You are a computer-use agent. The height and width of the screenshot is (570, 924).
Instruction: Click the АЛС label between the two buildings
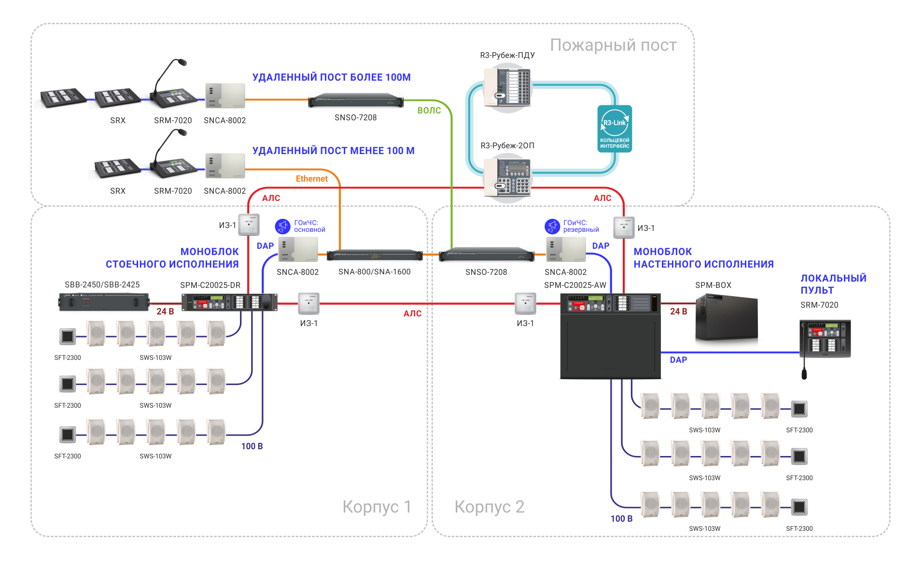tap(413, 313)
